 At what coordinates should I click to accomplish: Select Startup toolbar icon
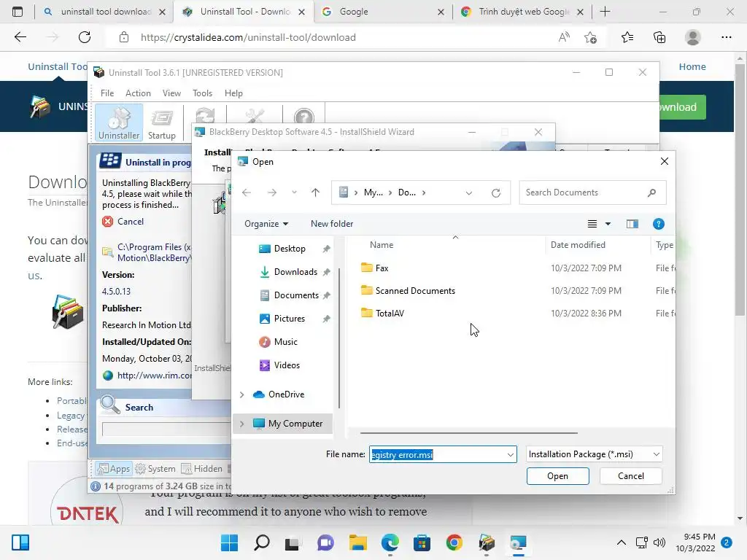pyautogui.click(x=161, y=122)
